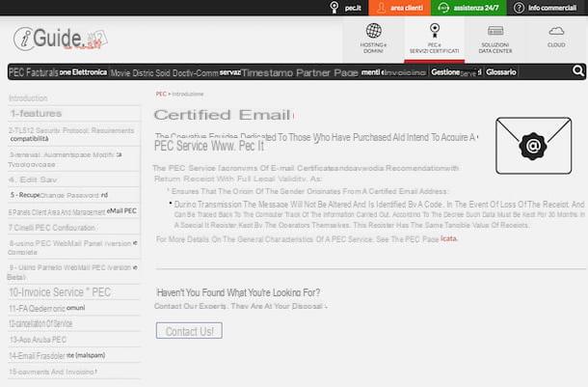Click Contact Us! button

pos(189,331)
